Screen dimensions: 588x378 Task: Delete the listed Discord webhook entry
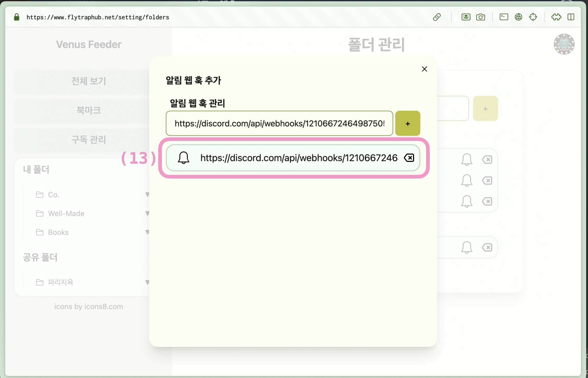tap(409, 158)
